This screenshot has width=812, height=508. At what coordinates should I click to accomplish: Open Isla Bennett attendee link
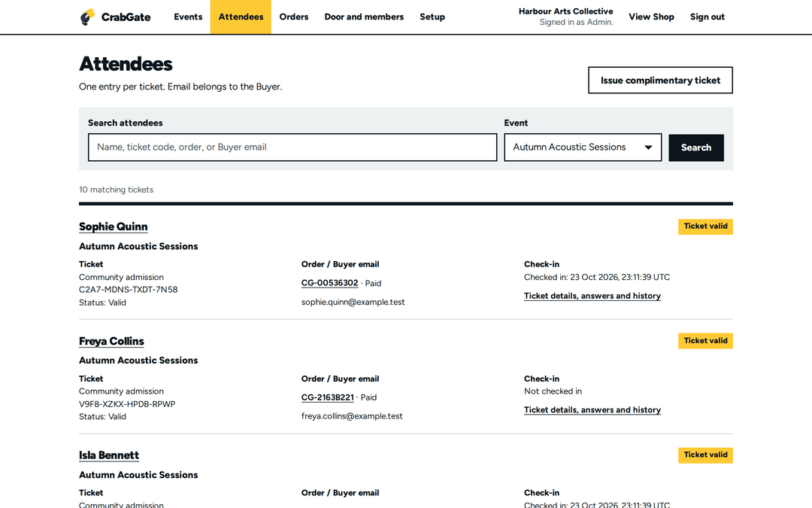(109, 455)
